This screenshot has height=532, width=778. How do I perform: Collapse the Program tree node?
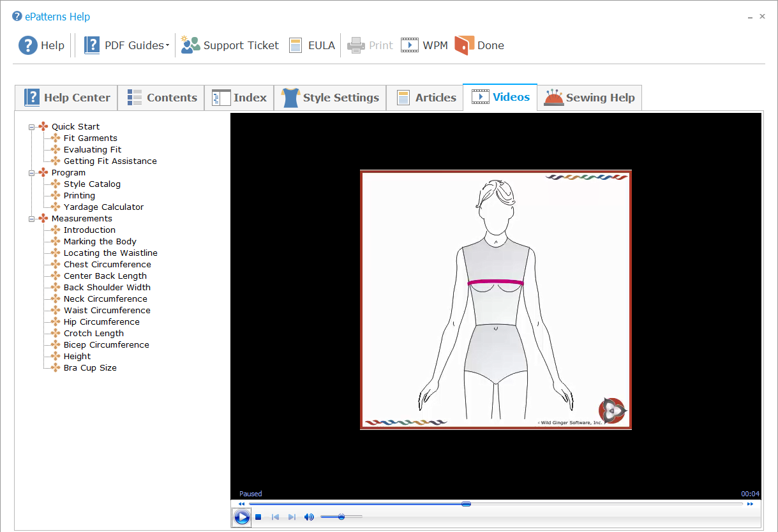pyautogui.click(x=31, y=173)
